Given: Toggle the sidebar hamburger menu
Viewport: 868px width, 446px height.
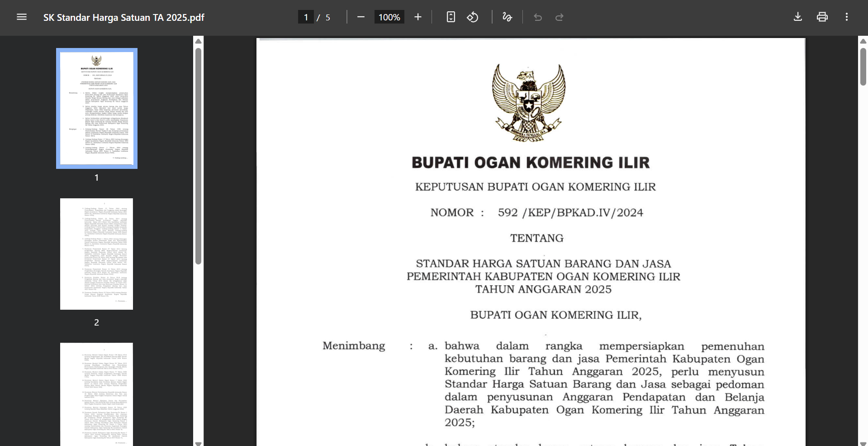Looking at the screenshot, I should click(22, 17).
